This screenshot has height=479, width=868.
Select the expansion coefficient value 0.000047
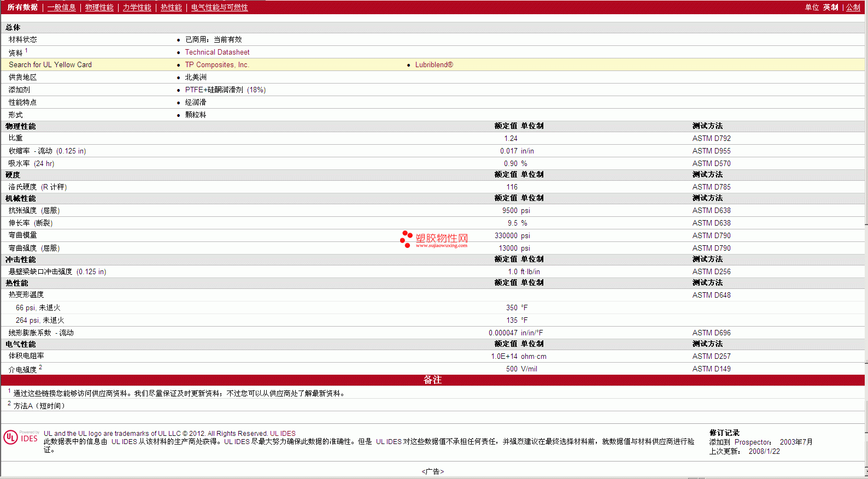[503, 333]
